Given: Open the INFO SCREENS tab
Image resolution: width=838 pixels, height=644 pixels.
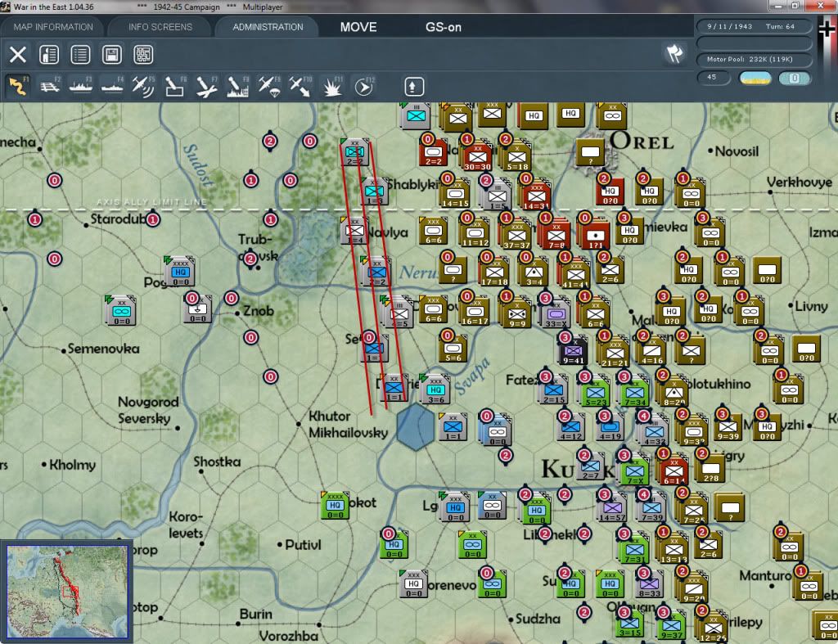Looking at the screenshot, I should coord(160,27).
